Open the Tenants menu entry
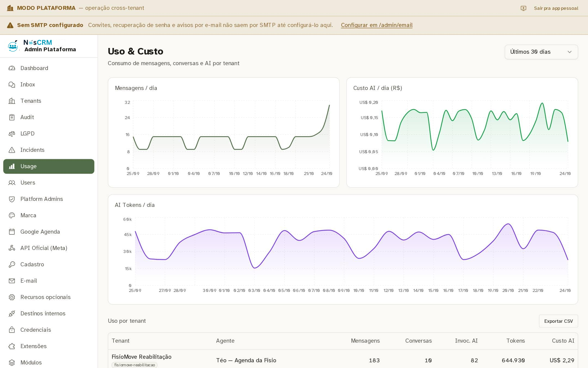Viewport: 588px width, 368px height. click(x=49, y=101)
